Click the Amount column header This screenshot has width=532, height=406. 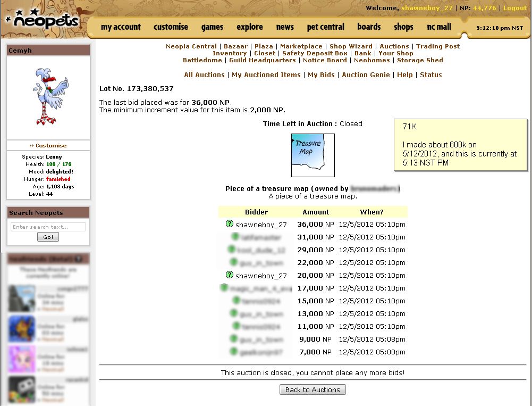coord(316,212)
